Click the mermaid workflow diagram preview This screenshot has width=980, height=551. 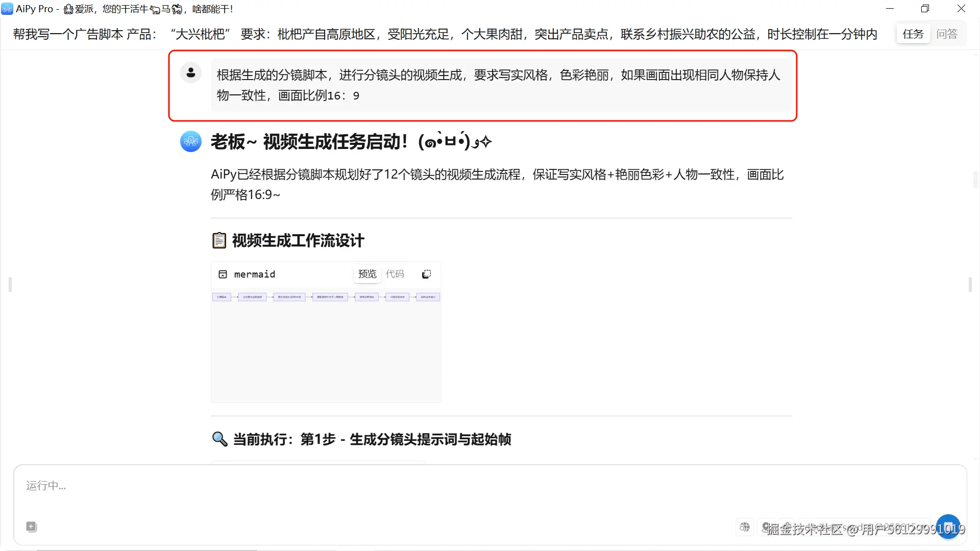click(x=326, y=297)
